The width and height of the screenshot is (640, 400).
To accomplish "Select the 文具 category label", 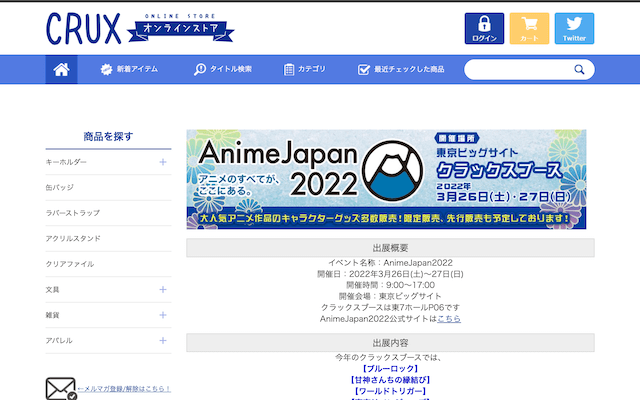I will (52, 289).
